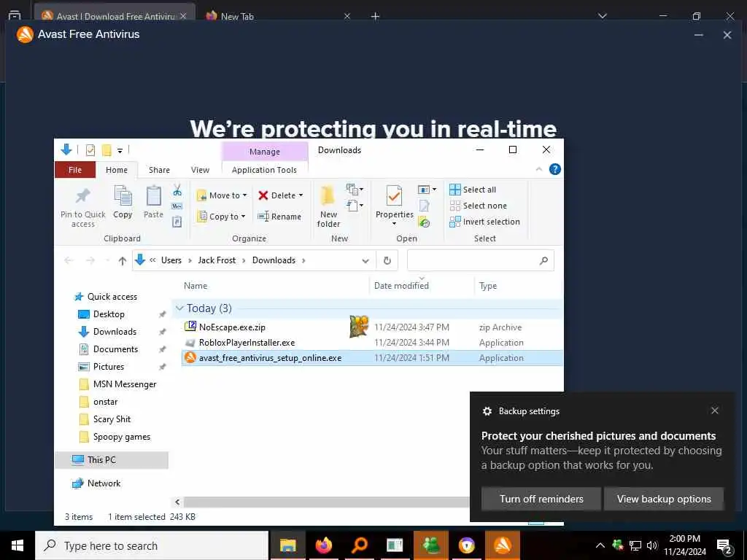Click Turn off reminders button

541,499
